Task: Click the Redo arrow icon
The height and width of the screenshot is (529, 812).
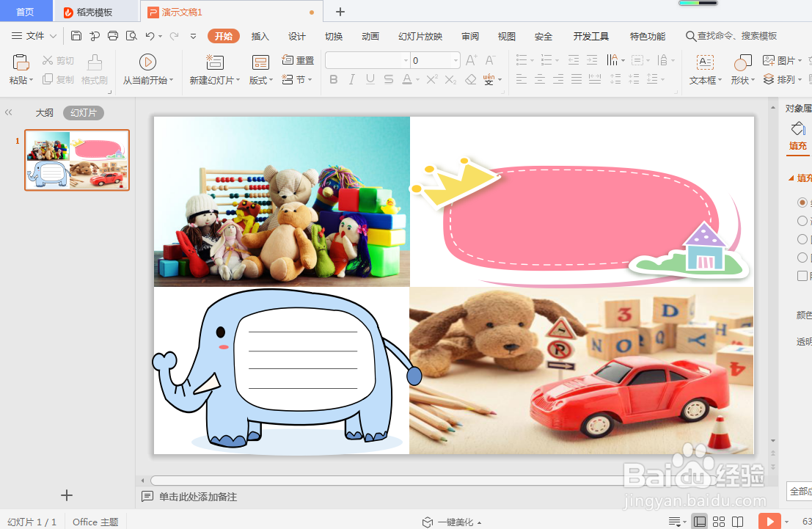Action: click(175, 36)
